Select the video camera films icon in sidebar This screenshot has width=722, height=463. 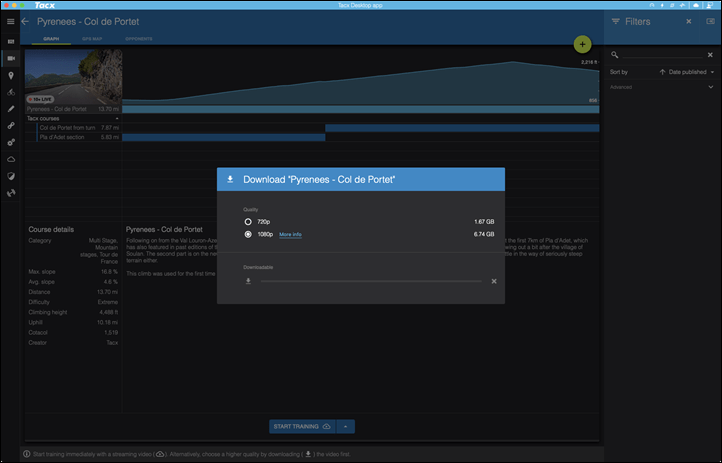tap(11, 58)
